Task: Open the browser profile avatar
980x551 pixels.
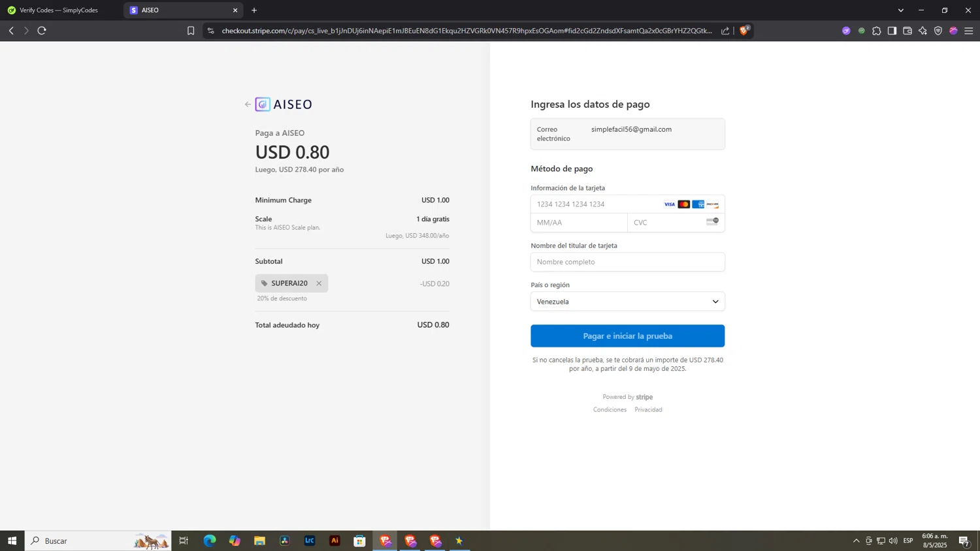Action: click(953, 31)
